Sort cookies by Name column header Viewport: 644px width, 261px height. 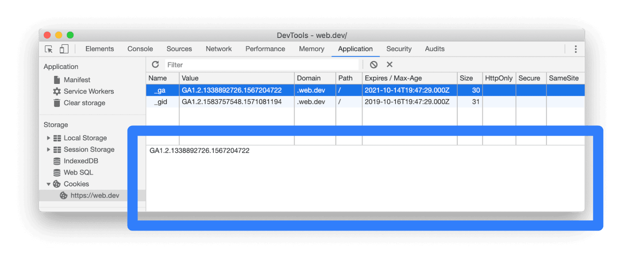[x=158, y=78]
